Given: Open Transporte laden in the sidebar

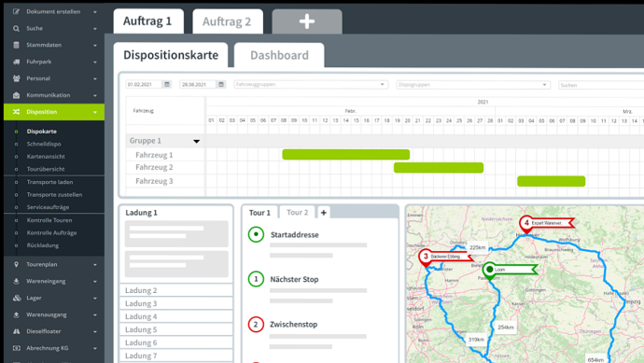Looking at the screenshot, I should 50,182.
